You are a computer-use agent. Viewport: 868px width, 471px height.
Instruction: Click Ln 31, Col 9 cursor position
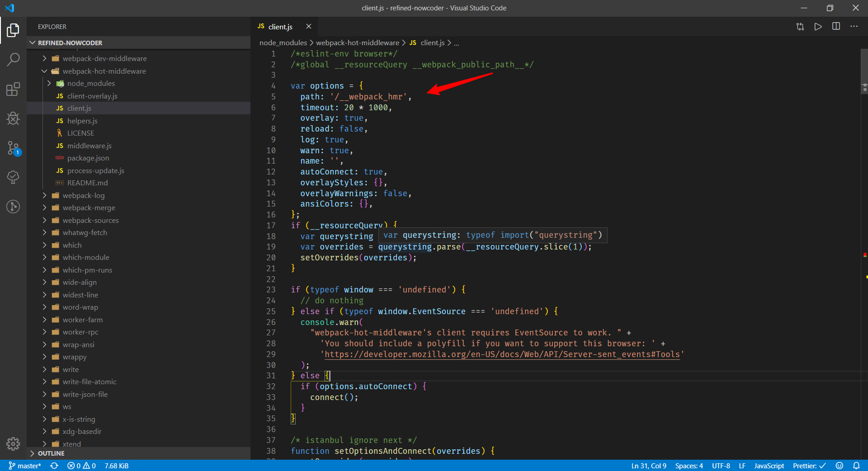tap(649, 466)
